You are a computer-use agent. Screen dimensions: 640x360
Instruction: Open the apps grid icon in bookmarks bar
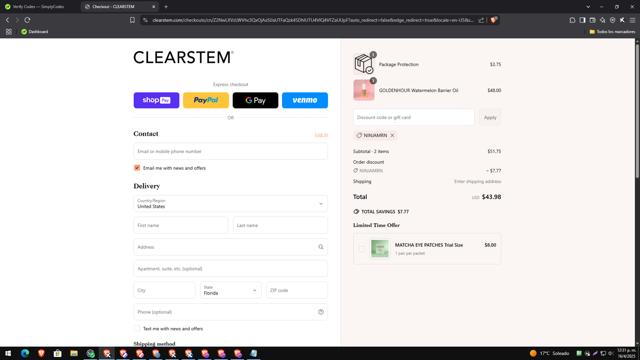[x=9, y=31]
